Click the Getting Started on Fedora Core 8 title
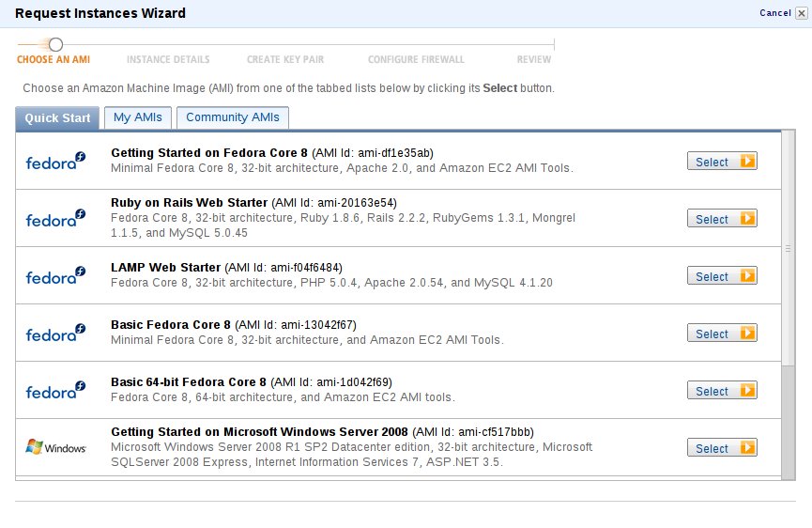This screenshot has height=528, width=812. click(x=209, y=153)
